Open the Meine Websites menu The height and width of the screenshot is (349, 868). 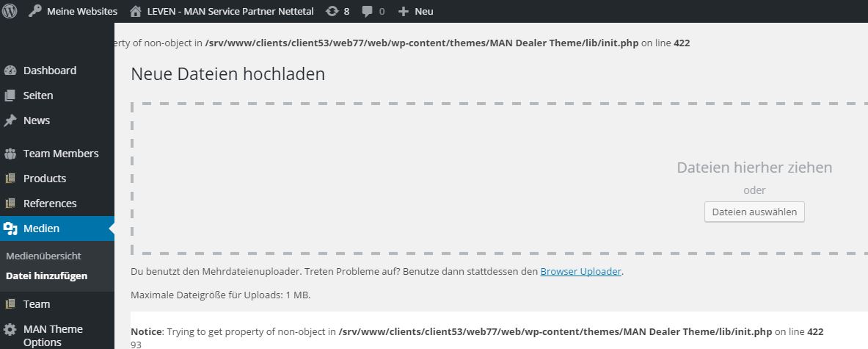pos(82,11)
